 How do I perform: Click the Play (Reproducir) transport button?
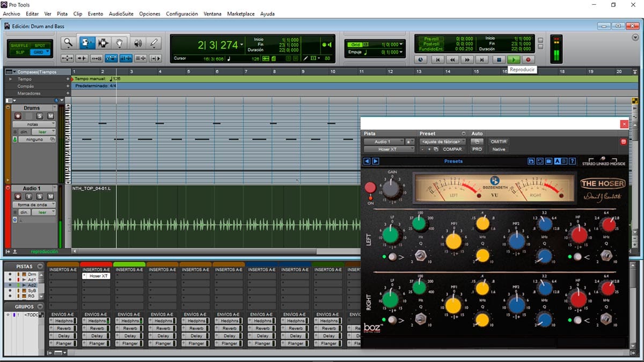point(514,60)
